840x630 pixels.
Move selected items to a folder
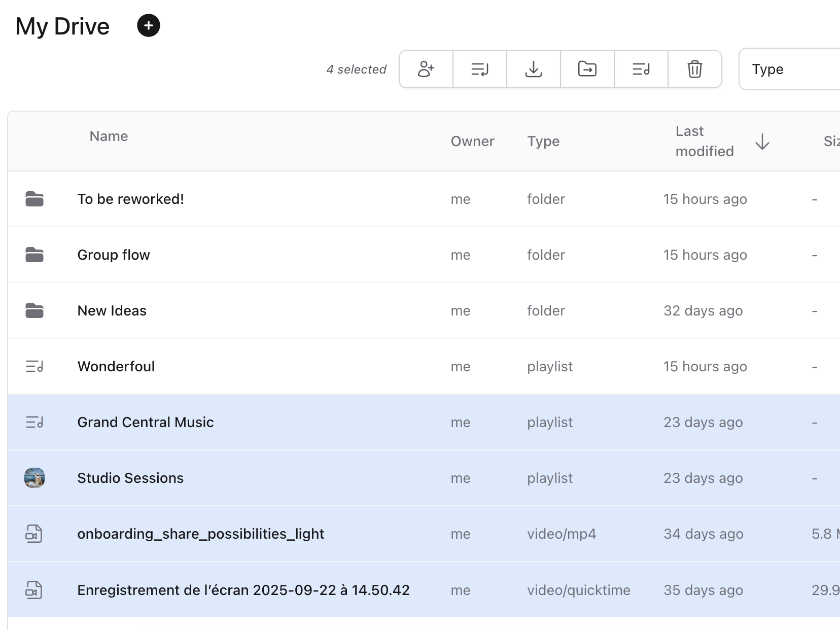(x=587, y=69)
